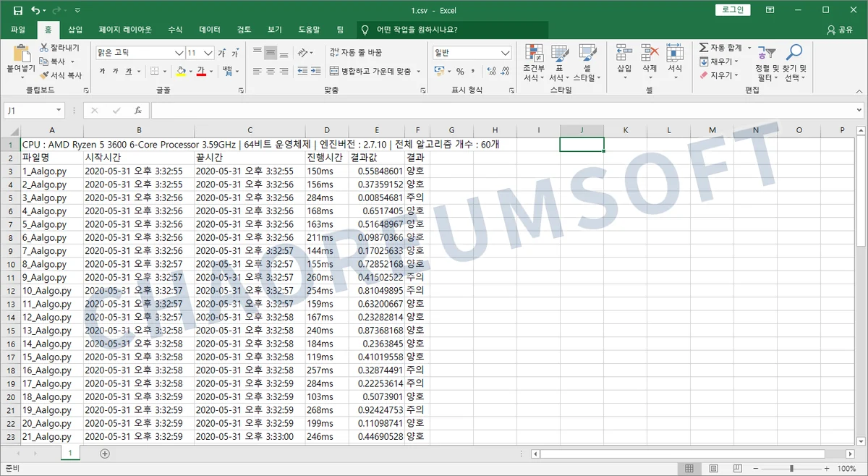This screenshot has height=476, width=868.
Task: Undo the last action
Action: pyautogui.click(x=36, y=10)
